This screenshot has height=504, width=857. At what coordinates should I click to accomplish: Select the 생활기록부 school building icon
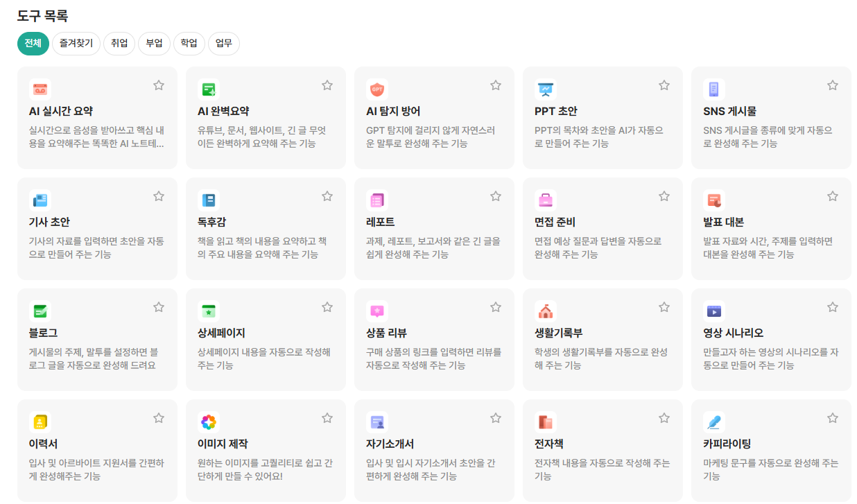point(546,311)
